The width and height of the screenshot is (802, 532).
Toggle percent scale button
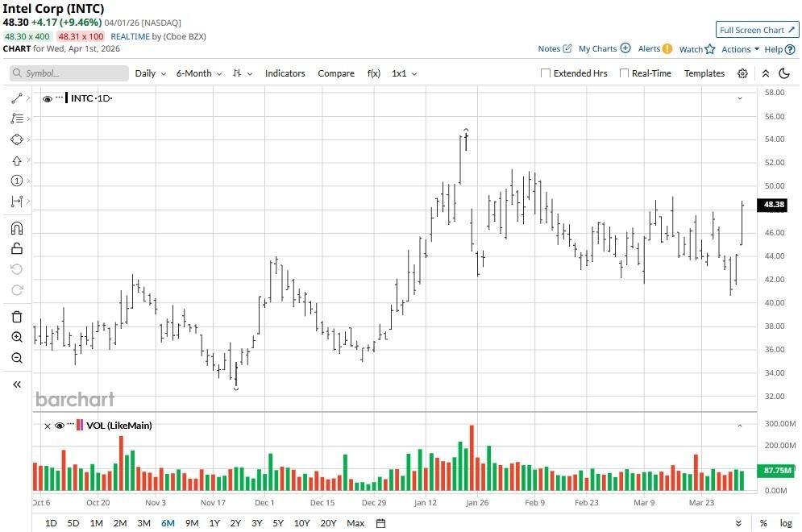[x=763, y=523]
